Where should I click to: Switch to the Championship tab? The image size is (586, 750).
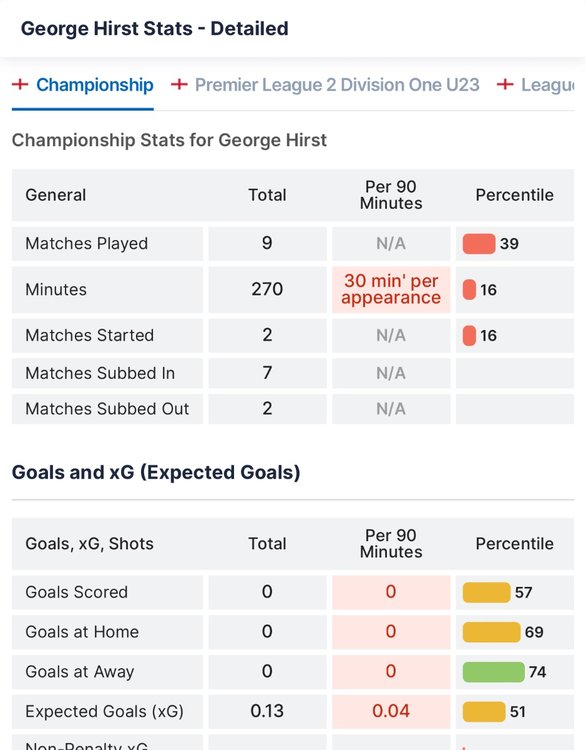coord(95,85)
